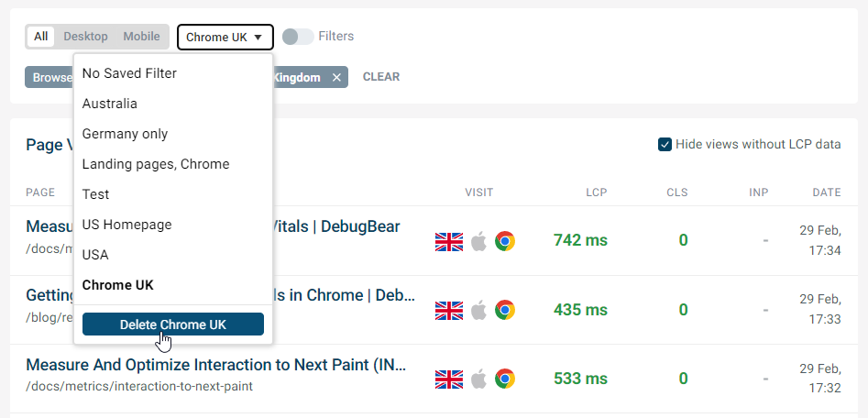Click the Chrome icon in the 742 ms row
The height and width of the screenshot is (418, 868).
tap(505, 241)
